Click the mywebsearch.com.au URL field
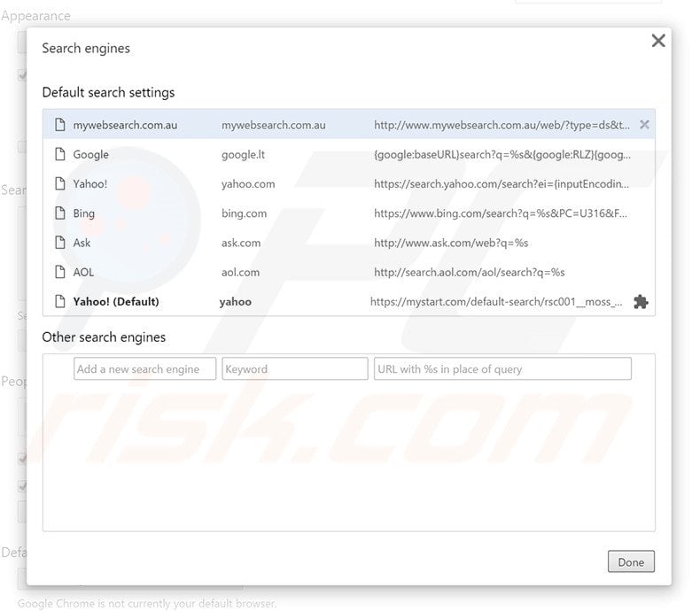Image resolution: width=700 pixels, height=611 pixels. pyautogui.click(x=502, y=126)
